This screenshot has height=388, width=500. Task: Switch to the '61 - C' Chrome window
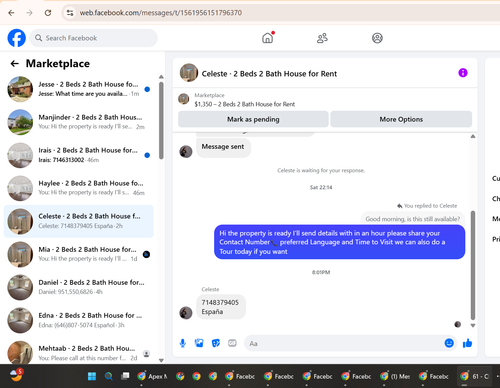[x=475, y=376]
